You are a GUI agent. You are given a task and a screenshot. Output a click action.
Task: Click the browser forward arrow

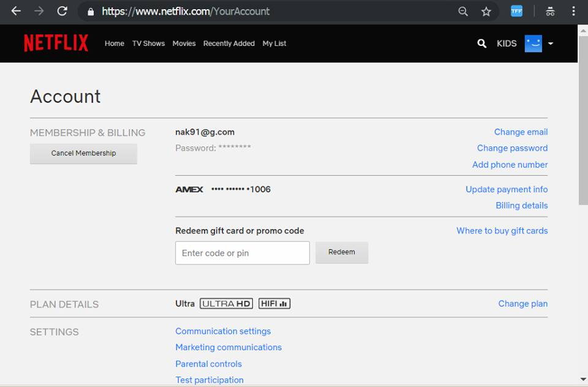click(x=39, y=11)
